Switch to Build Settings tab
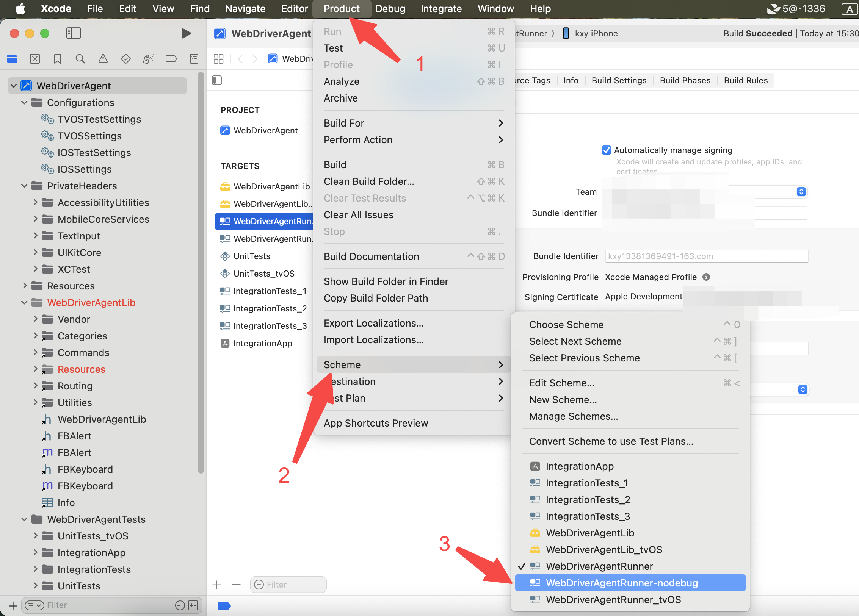This screenshot has width=859, height=616. pyautogui.click(x=619, y=80)
